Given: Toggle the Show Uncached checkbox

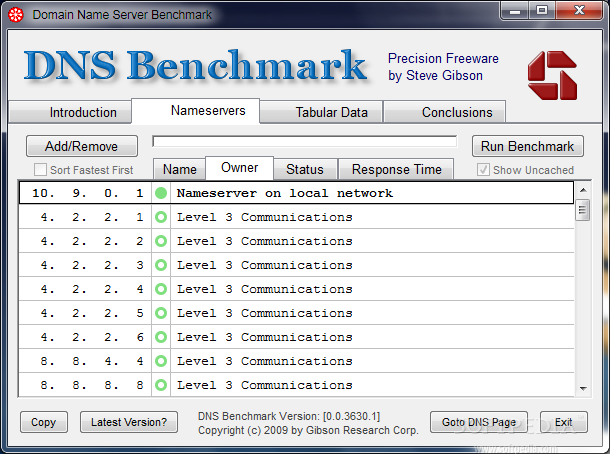Looking at the screenshot, I should (483, 170).
